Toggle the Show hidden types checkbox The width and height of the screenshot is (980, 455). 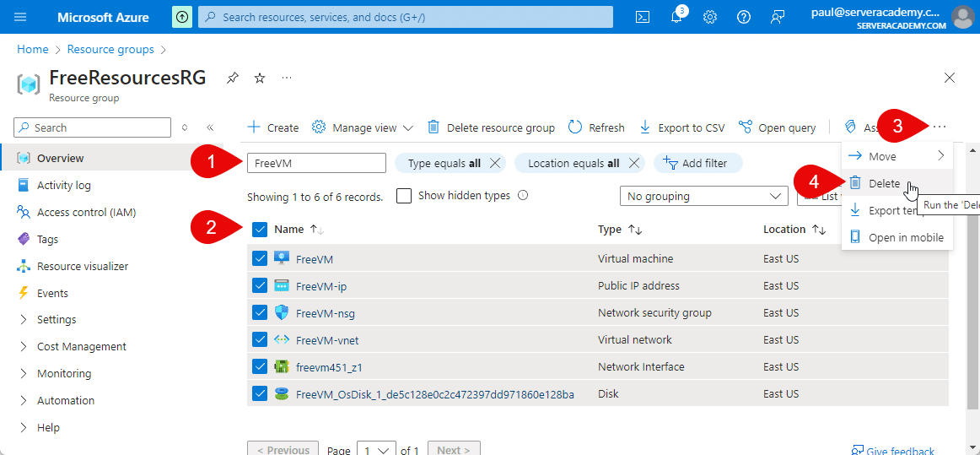404,196
